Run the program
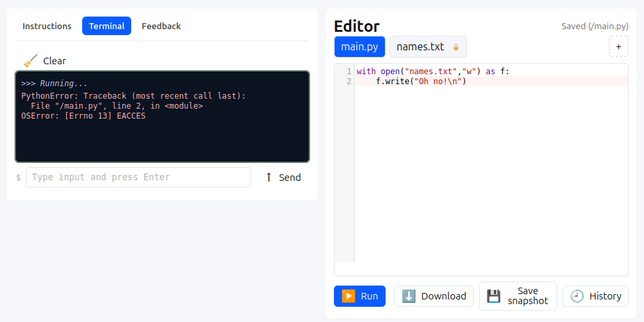644x322 pixels. (x=360, y=295)
